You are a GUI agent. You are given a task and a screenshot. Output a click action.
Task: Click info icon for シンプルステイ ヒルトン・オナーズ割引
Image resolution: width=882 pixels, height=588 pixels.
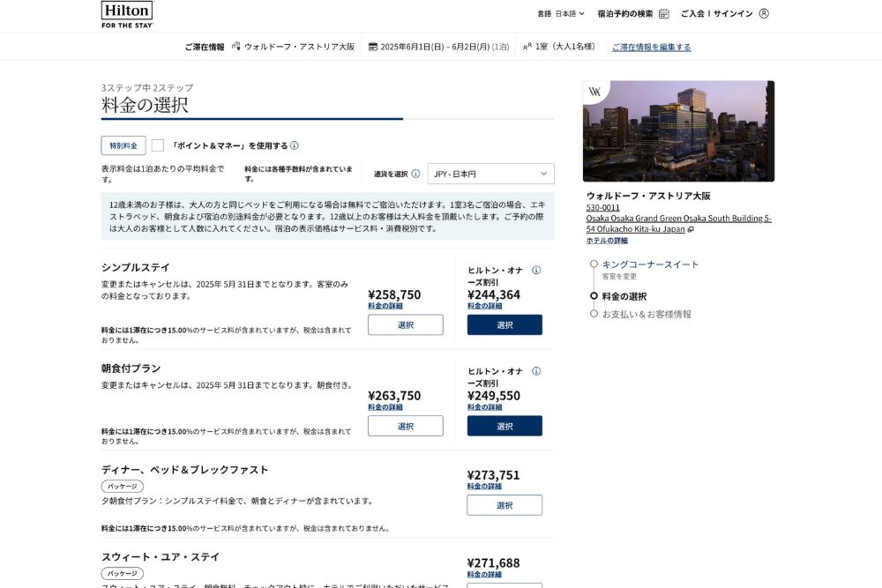(536, 271)
